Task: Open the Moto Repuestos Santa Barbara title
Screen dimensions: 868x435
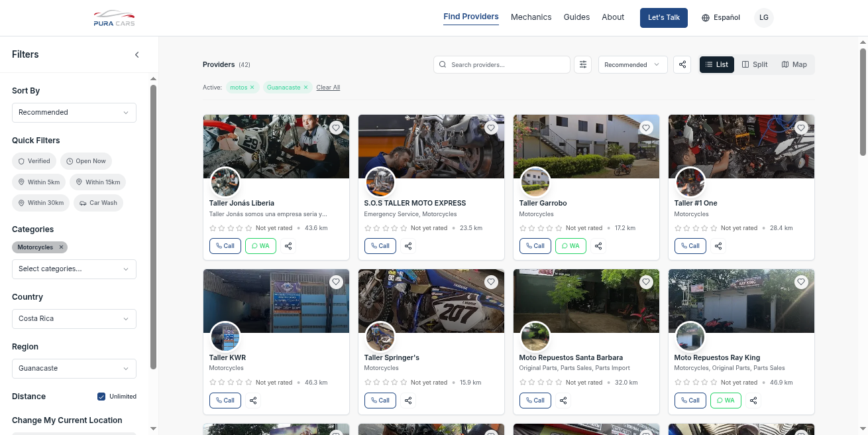Action: (571, 357)
